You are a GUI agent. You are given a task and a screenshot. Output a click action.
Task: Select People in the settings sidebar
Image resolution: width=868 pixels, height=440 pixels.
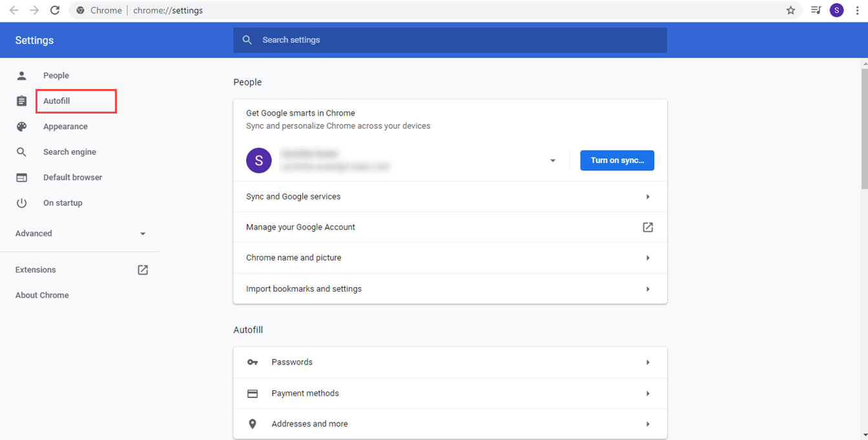(x=56, y=75)
